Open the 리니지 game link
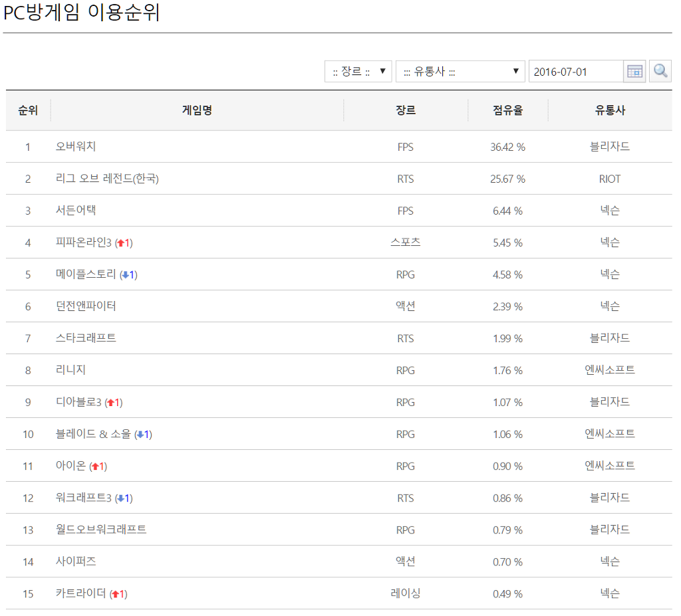Screen dimensions: 681x616 (70, 370)
